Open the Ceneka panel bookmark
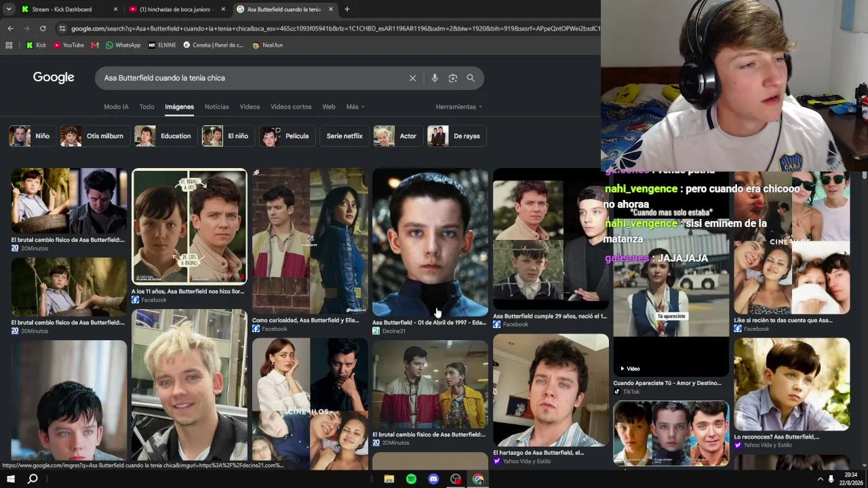This screenshot has width=868, height=488. [213, 45]
